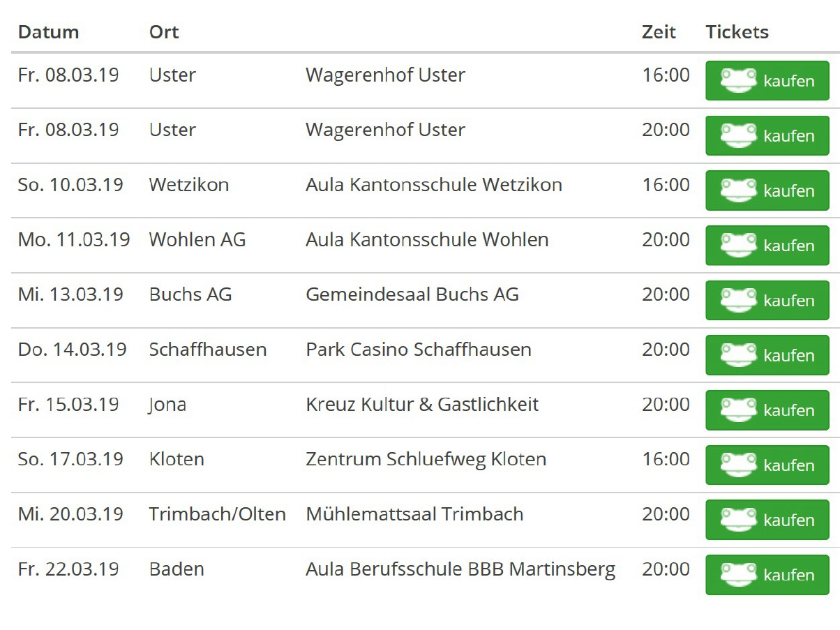Buy tickets for Baden on 22.03.19
The height and width of the screenshot is (630, 840).
[767, 575]
